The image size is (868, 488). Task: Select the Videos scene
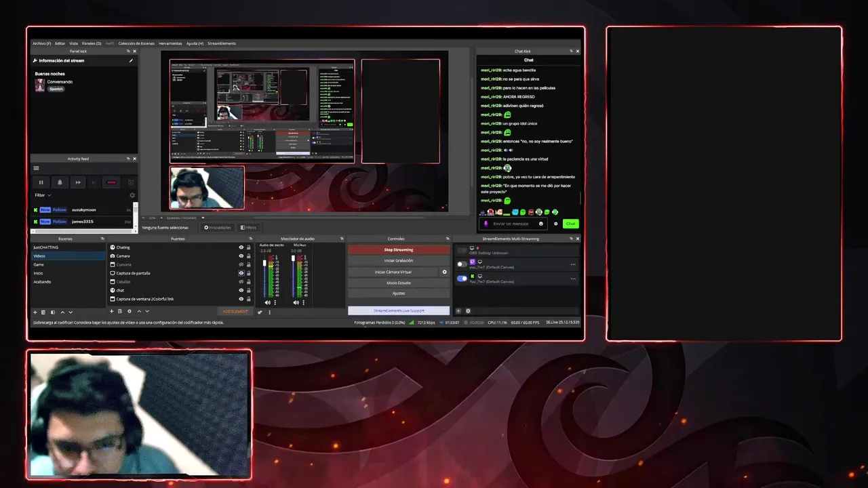[68, 256]
